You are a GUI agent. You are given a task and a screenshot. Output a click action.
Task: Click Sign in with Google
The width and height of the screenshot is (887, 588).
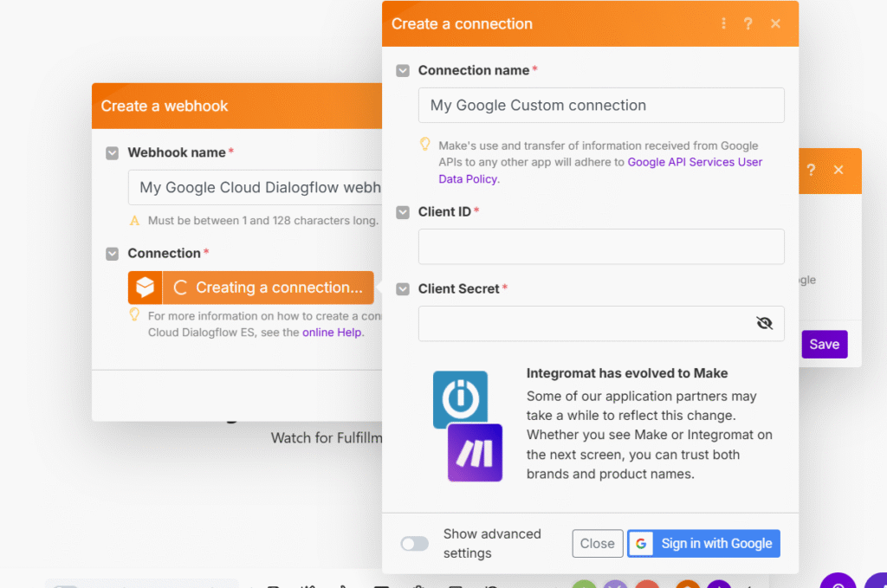[x=703, y=544]
